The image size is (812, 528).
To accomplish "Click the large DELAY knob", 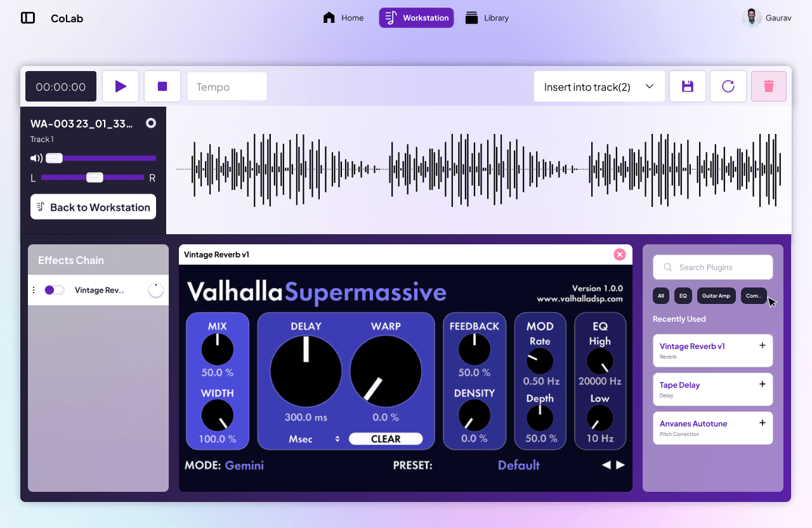I will point(306,371).
